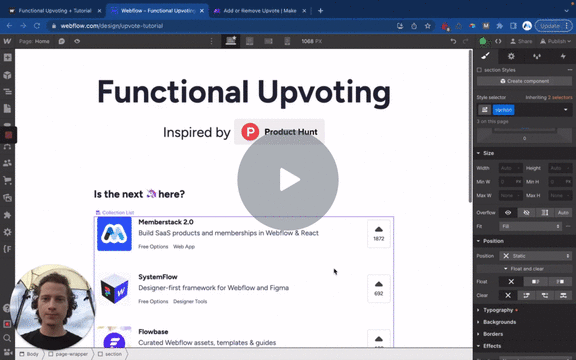The width and height of the screenshot is (576, 360).
Task: Set overflow to Auto
Action: 563,213
